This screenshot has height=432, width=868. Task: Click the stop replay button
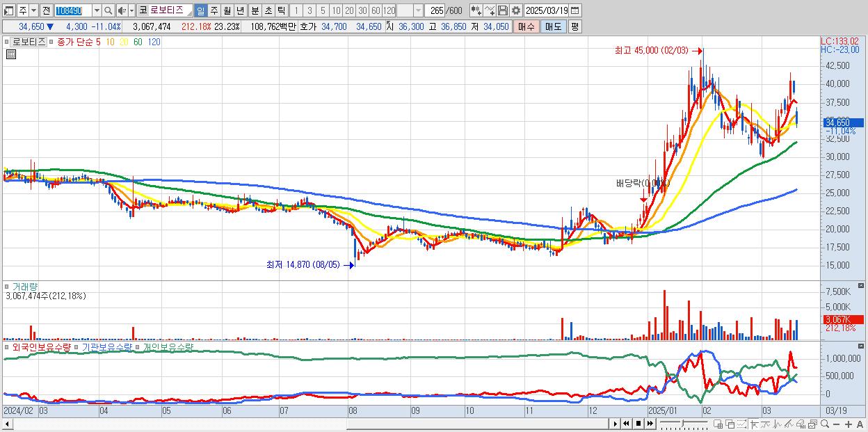pos(638,424)
